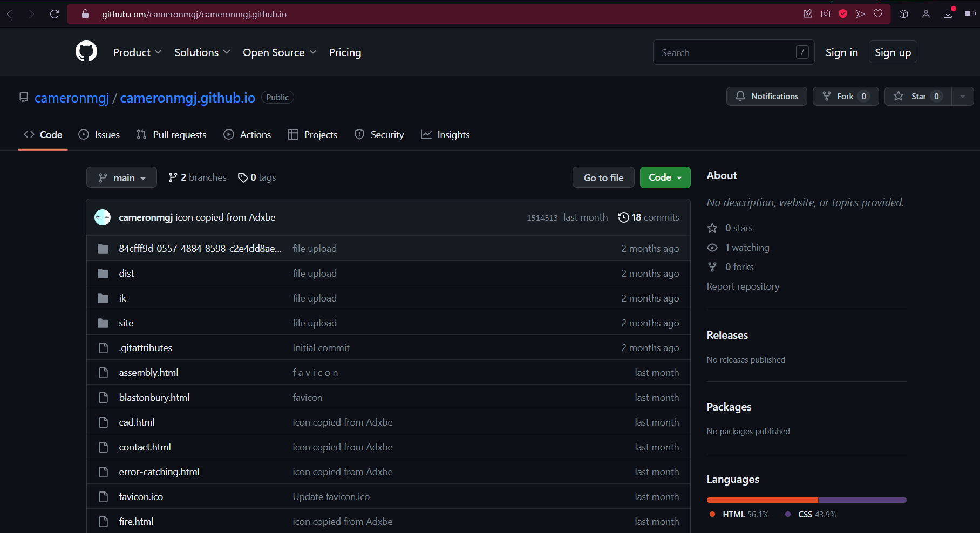This screenshot has height=533, width=980.
Task: Reload the page with the refresh icon
Action: (x=55, y=14)
